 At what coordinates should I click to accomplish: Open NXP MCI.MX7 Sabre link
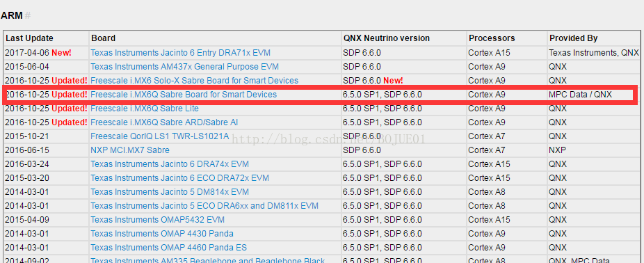click(130, 150)
